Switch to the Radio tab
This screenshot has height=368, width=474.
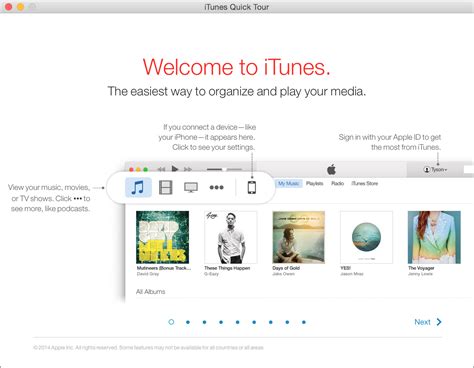337,183
